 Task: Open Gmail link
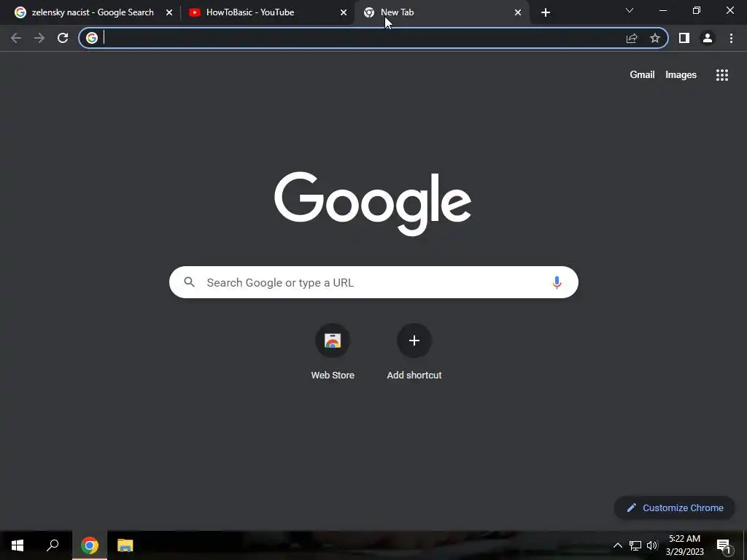coord(642,75)
